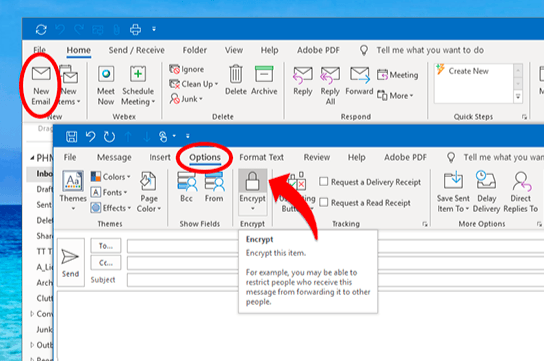Image resolution: width=544 pixels, height=361 pixels.
Task: Open the Send / Receive tab
Action: [x=136, y=50]
